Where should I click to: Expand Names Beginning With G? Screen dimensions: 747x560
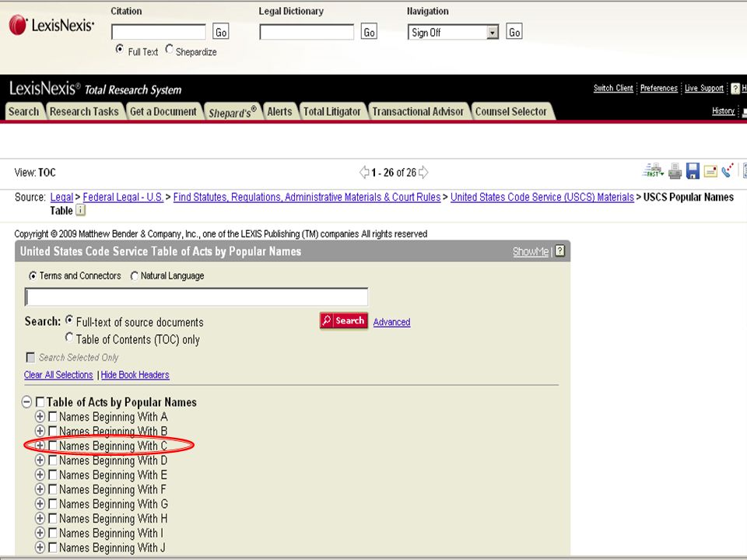click(40, 504)
